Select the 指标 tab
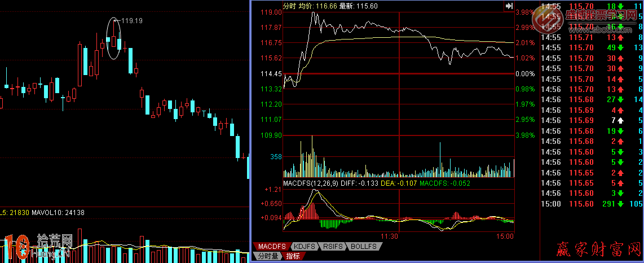 click(294, 256)
